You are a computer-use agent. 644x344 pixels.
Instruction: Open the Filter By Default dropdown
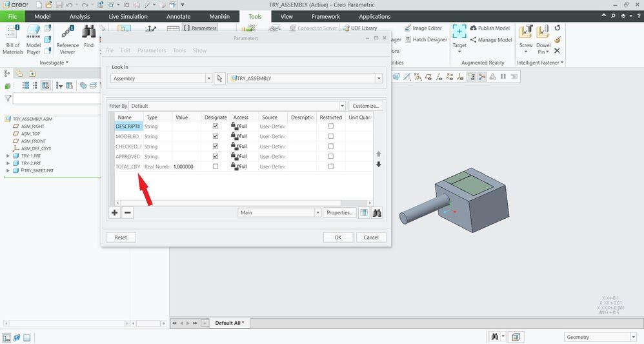point(343,106)
